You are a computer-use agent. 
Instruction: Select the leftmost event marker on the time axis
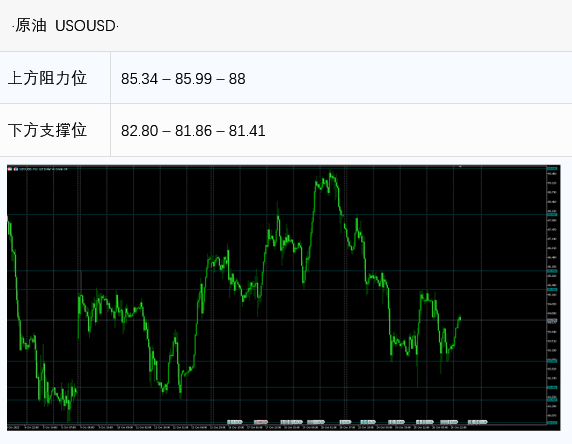click(235, 422)
